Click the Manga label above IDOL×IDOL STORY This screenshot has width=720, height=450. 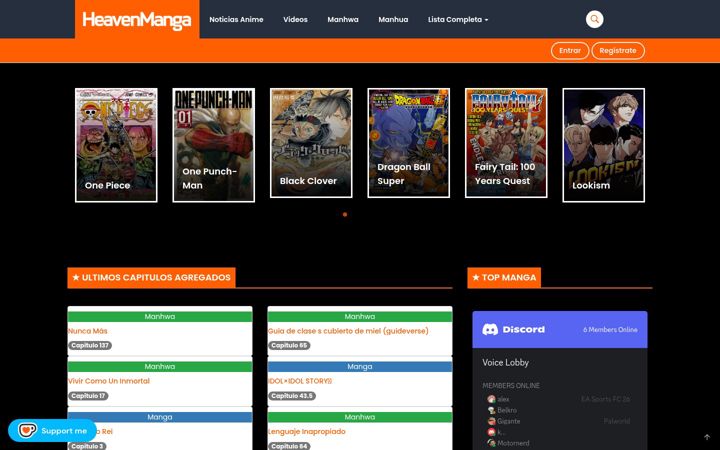point(360,366)
